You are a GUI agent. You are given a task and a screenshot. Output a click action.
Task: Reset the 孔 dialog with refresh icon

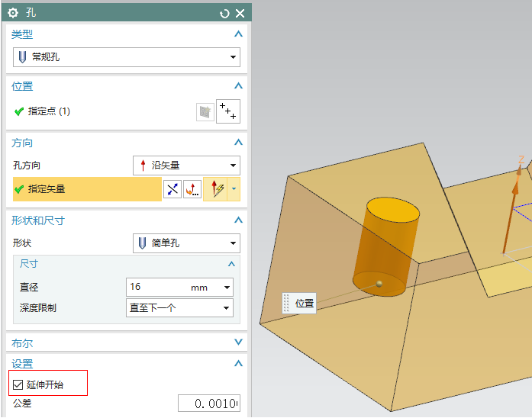(x=224, y=14)
